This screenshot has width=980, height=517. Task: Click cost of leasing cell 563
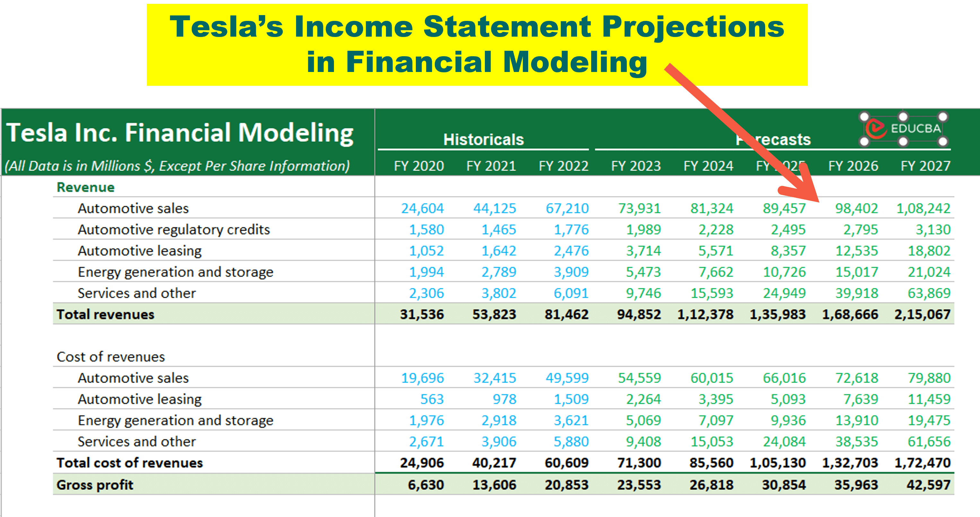[x=432, y=399]
